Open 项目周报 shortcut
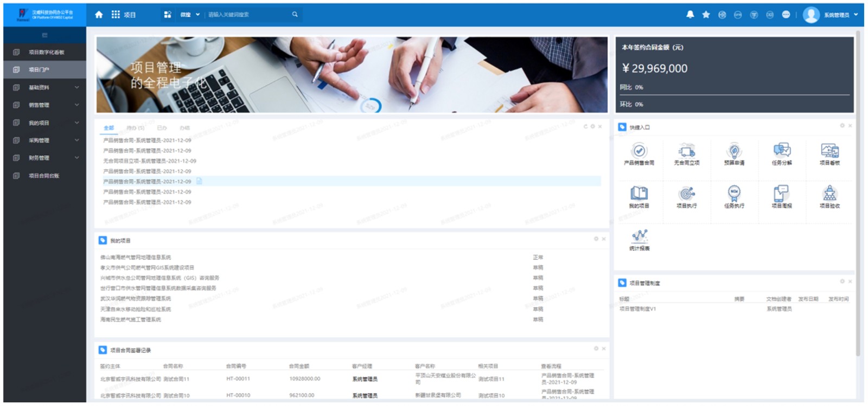 click(x=782, y=197)
